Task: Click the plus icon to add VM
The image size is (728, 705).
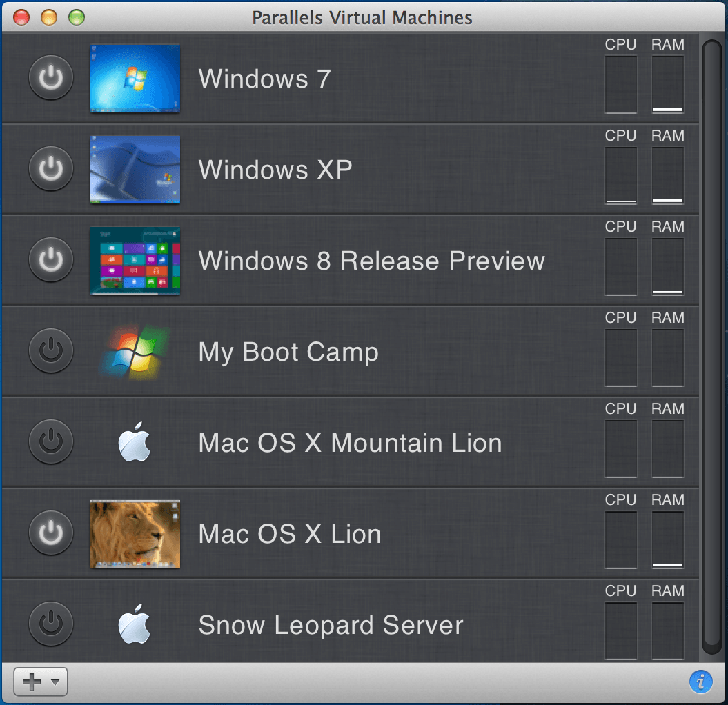Action: pos(32,682)
